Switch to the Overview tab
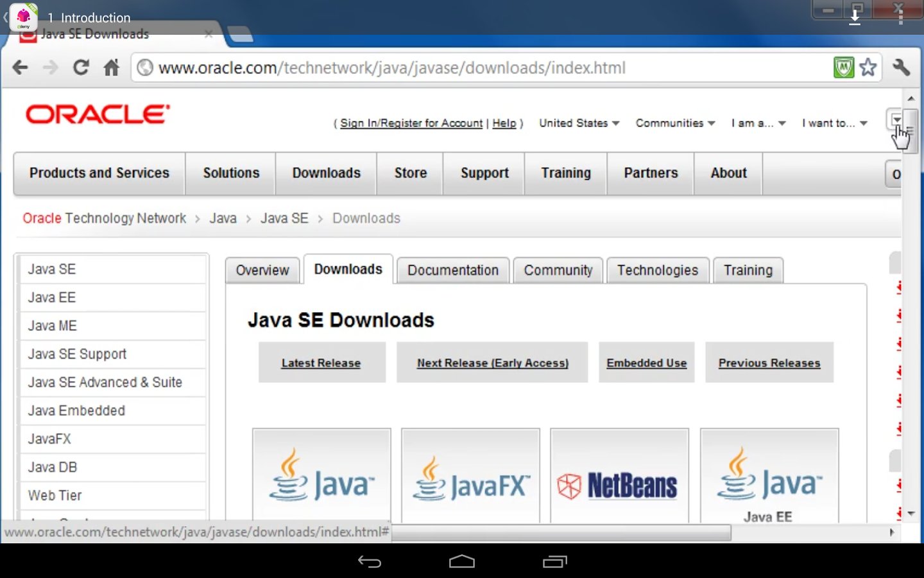The width and height of the screenshot is (924, 578). coord(262,270)
